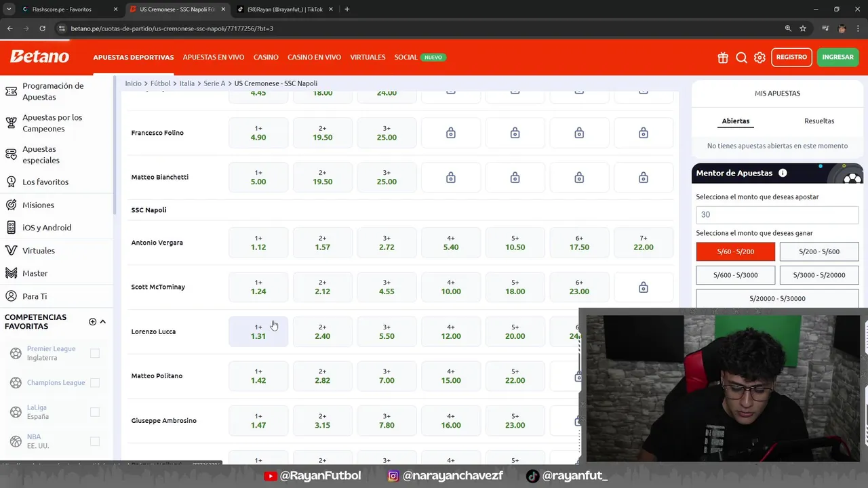868x488 pixels.
Task: Open a new browser tab
Action: click(x=347, y=9)
